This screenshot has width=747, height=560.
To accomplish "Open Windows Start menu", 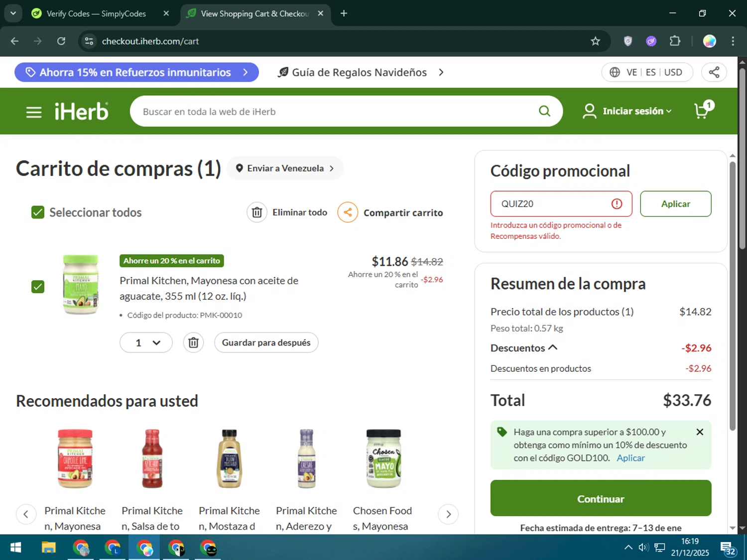I will (15, 548).
